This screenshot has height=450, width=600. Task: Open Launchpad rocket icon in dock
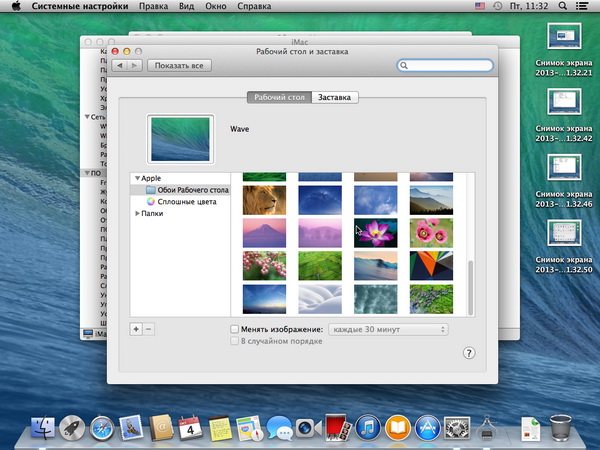(x=71, y=429)
